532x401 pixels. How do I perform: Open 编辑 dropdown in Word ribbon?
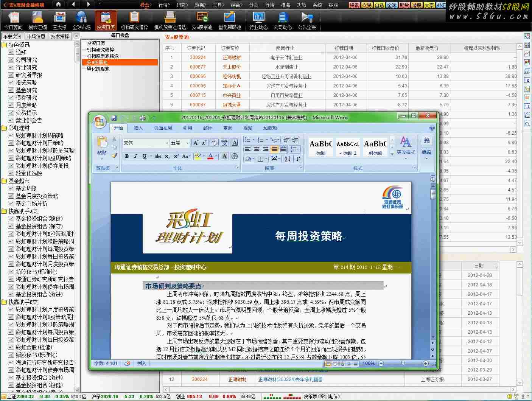coord(426,148)
